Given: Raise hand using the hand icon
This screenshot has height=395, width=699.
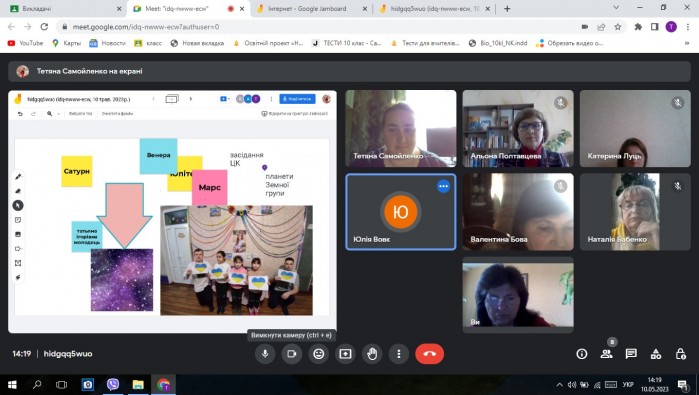Looking at the screenshot, I should click(x=372, y=354).
